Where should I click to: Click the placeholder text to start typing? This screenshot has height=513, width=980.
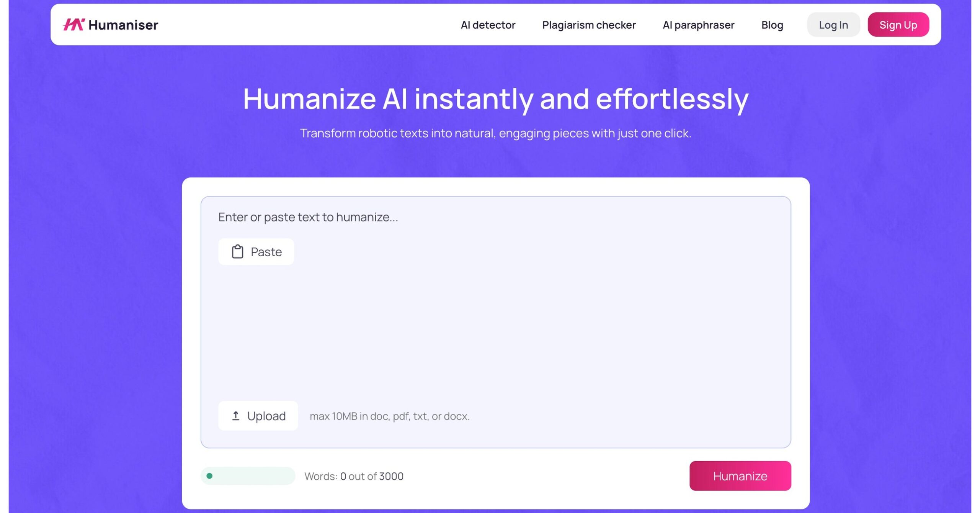tap(307, 216)
